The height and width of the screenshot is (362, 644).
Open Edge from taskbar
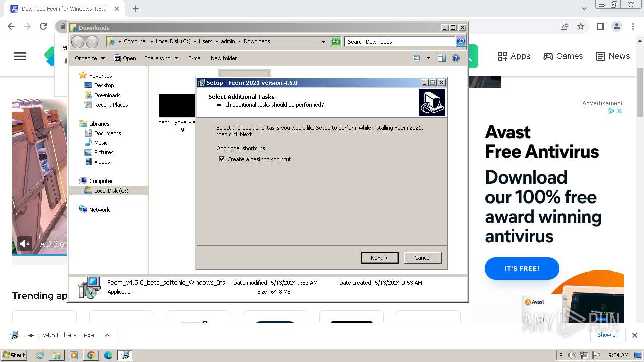[108, 355]
